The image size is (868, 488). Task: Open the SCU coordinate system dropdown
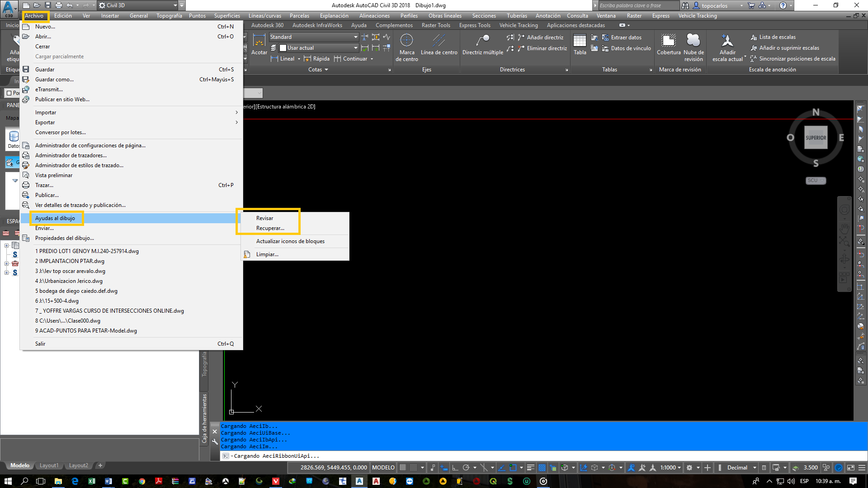pos(816,180)
